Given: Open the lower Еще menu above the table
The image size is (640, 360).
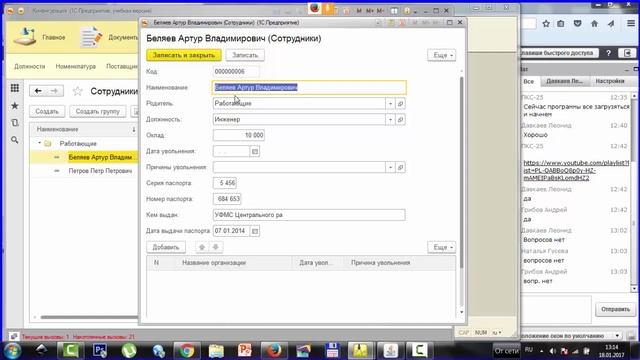Looking at the screenshot, I should click(x=441, y=247).
